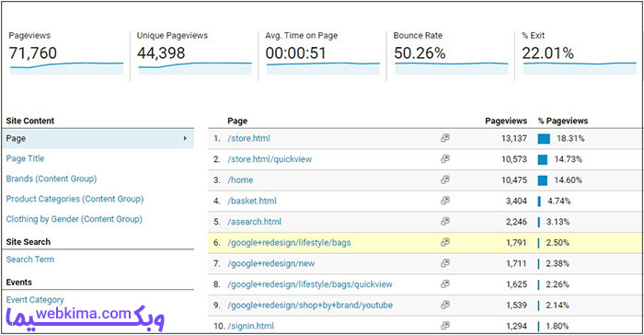Open /google+redesign/new page link
Screen dimensions: 644x335
coord(271,263)
